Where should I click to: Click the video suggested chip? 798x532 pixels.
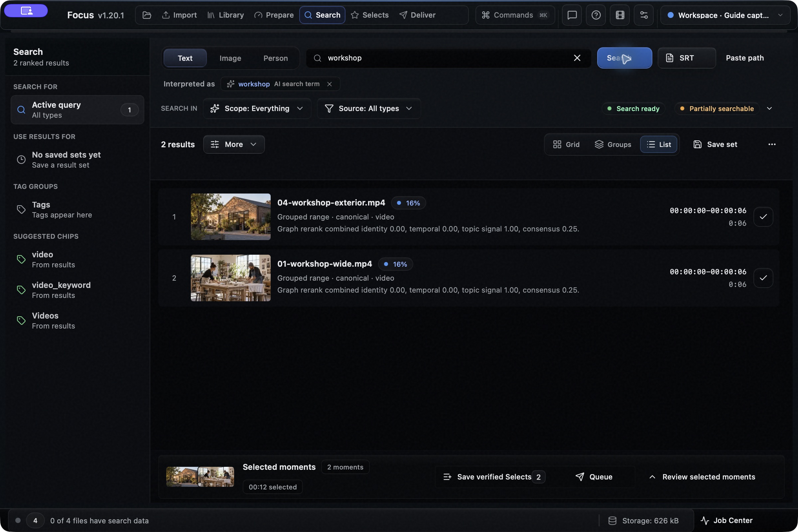point(78,260)
